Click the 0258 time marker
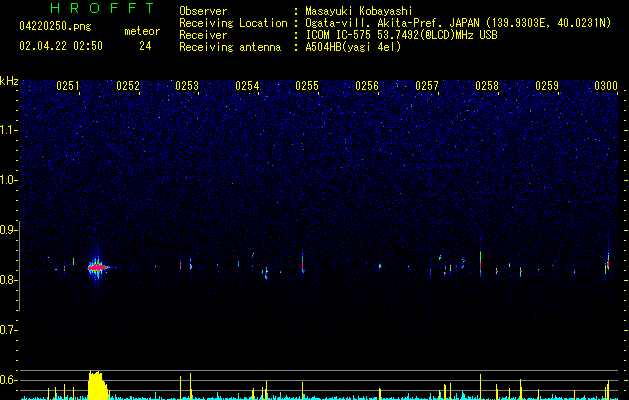Screen dimensions: 629x400 point(487,86)
